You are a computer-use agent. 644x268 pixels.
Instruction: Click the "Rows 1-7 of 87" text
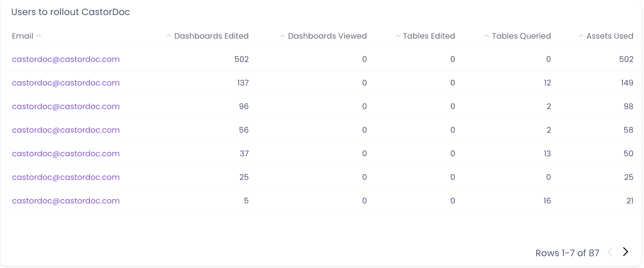click(567, 253)
